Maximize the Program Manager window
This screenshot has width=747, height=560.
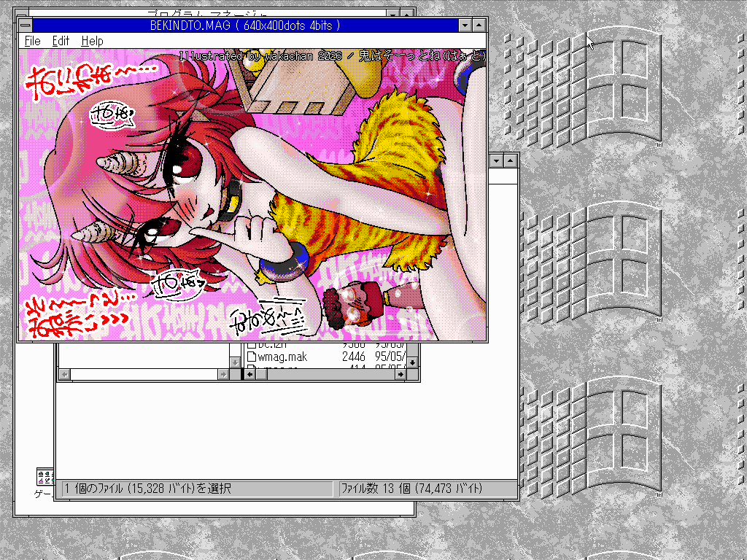(x=407, y=13)
